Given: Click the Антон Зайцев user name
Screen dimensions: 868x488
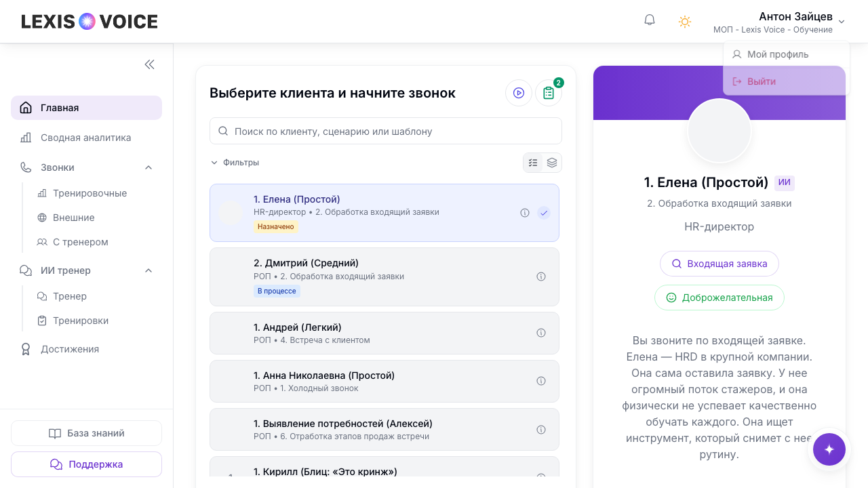Looking at the screenshot, I should pyautogui.click(x=795, y=16).
